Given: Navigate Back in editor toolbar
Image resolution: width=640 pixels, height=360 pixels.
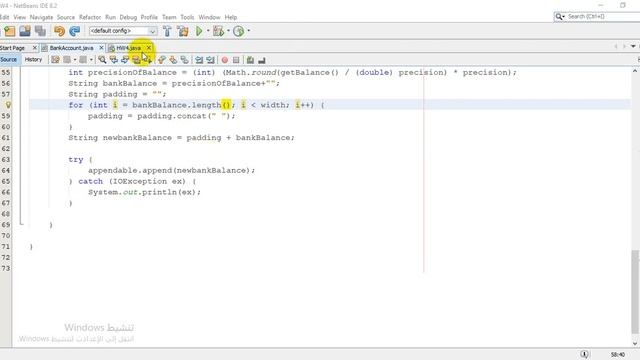Looking at the screenshot, I should pos(67,60).
